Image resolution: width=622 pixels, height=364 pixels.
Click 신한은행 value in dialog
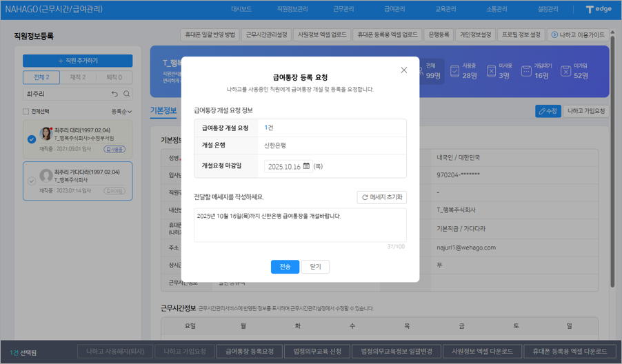coord(275,145)
